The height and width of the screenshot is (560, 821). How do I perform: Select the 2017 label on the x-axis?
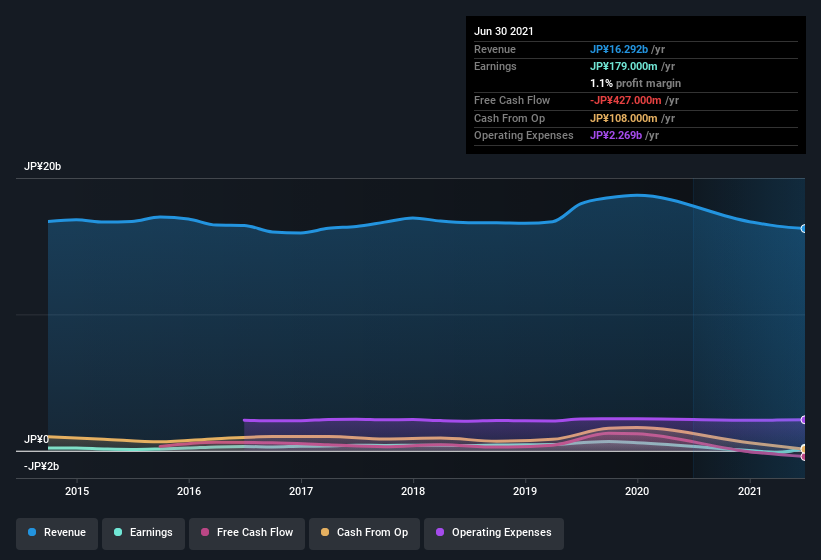coord(301,491)
